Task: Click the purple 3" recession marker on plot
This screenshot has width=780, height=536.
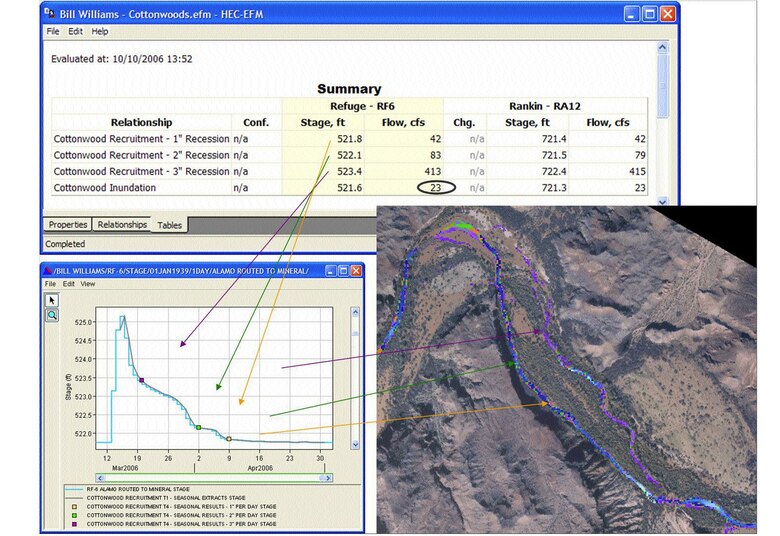Action: pyautogui.click(x=142, y=380)
